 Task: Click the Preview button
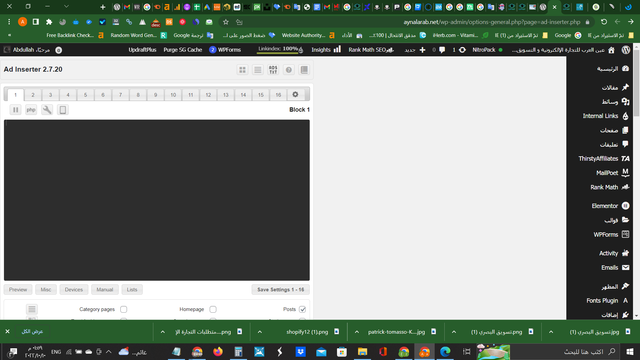18,290
